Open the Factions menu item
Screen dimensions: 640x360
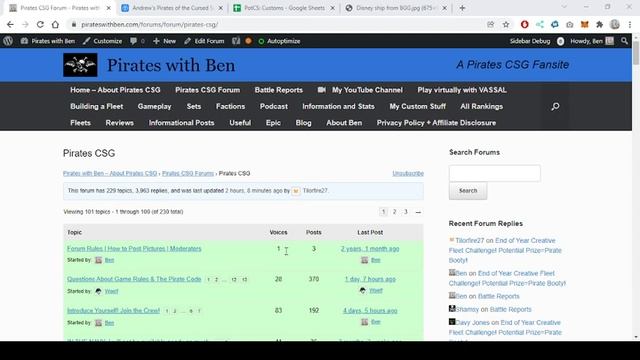coord(230,106)
